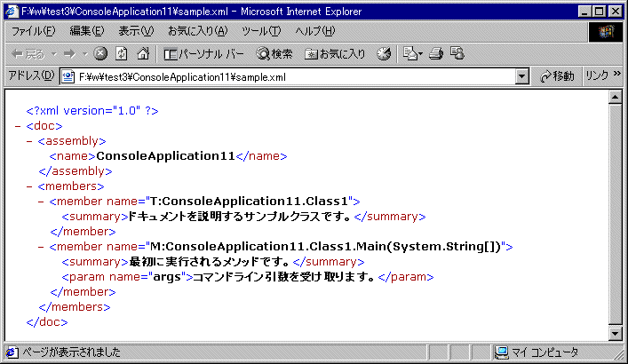Click the closing </assembly> tag

(x=76, y=171)
